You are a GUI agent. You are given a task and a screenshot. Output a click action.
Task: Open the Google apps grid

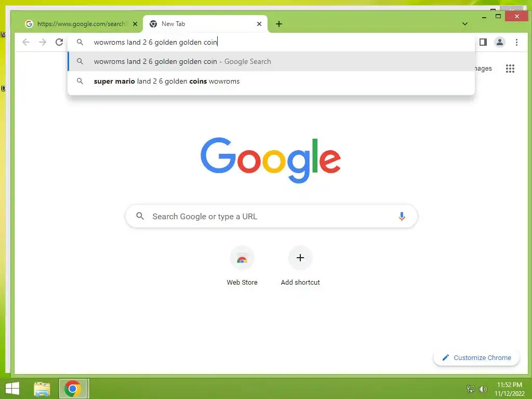click(510, 69)
